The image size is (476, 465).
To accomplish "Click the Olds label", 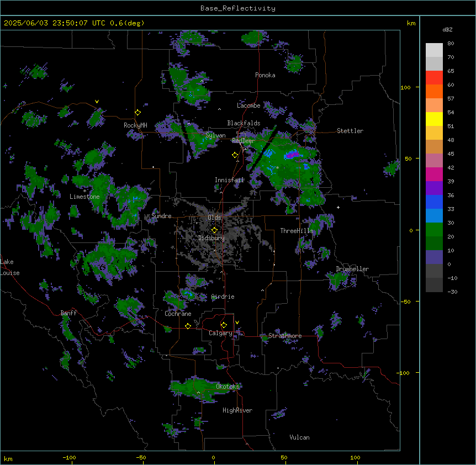I will (x=214, y=218).
